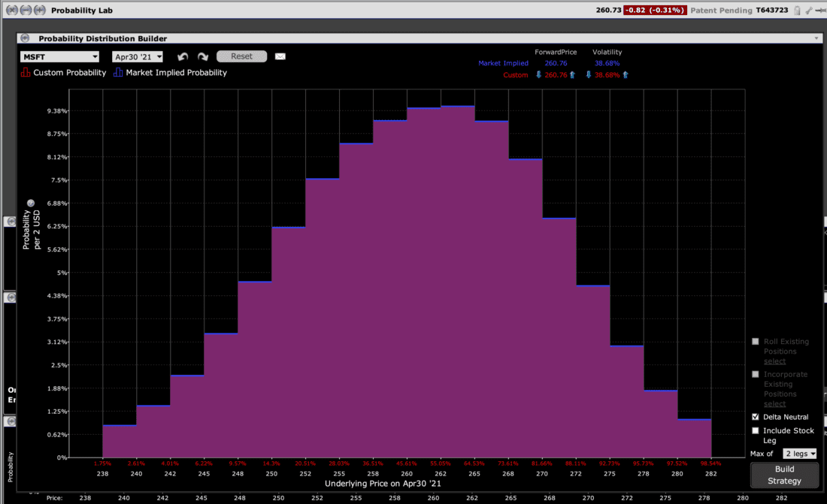Click the Reset button

click(x=241, y=57)
